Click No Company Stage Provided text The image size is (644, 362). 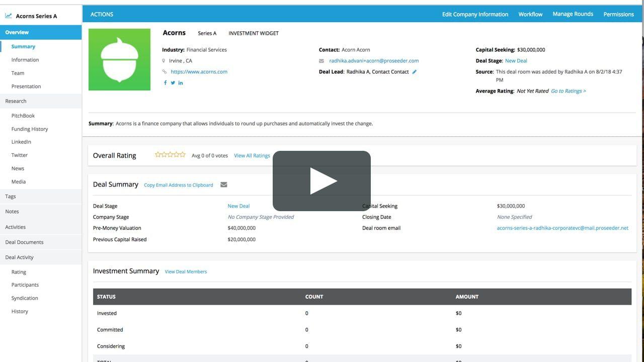click(261, 217)
